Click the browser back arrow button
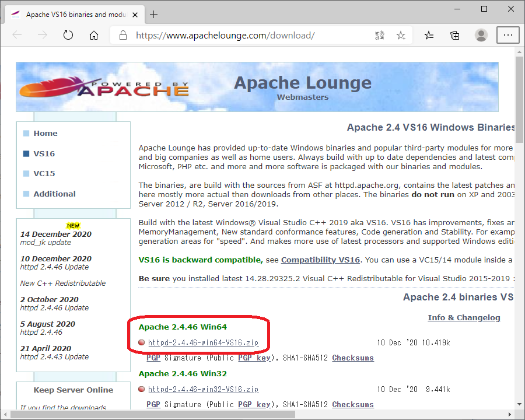 [x=17, y=35]
